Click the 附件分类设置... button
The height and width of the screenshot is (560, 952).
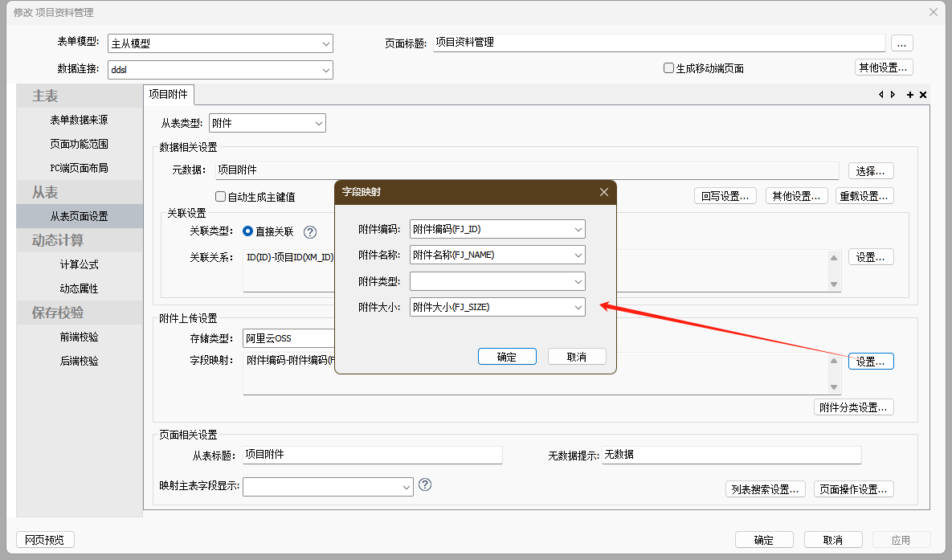tap(853, 407)
